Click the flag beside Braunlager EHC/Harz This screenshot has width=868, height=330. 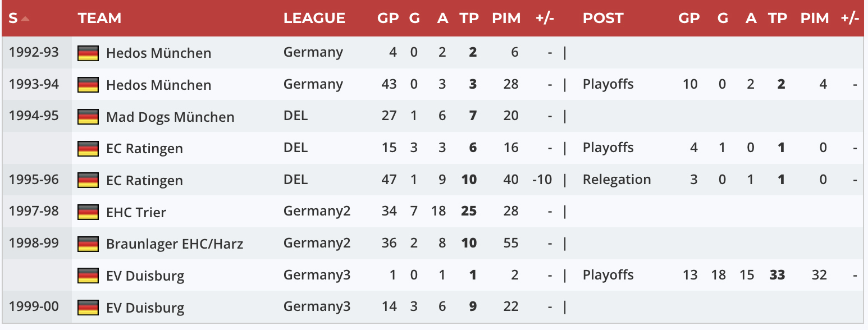(88, 244)
